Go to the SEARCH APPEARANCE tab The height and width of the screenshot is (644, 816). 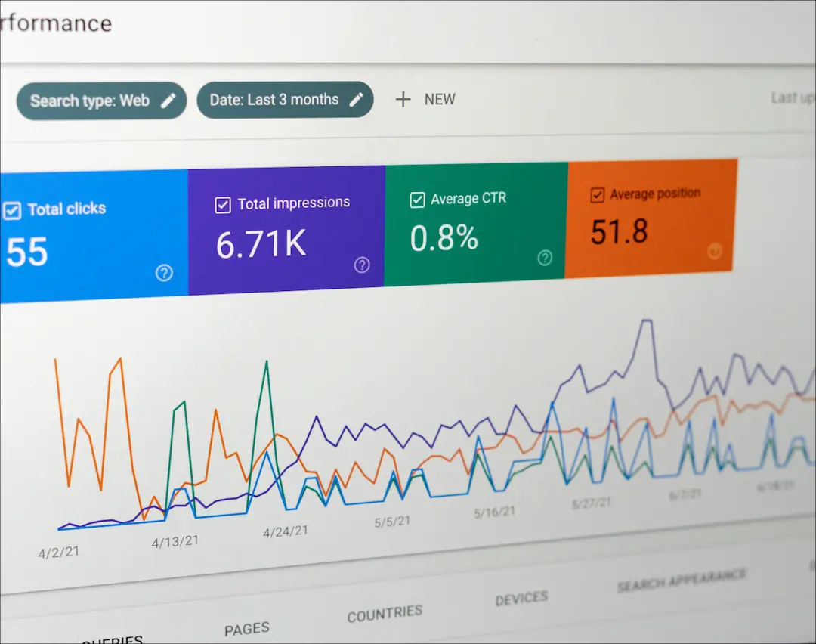tap(681, 581)
